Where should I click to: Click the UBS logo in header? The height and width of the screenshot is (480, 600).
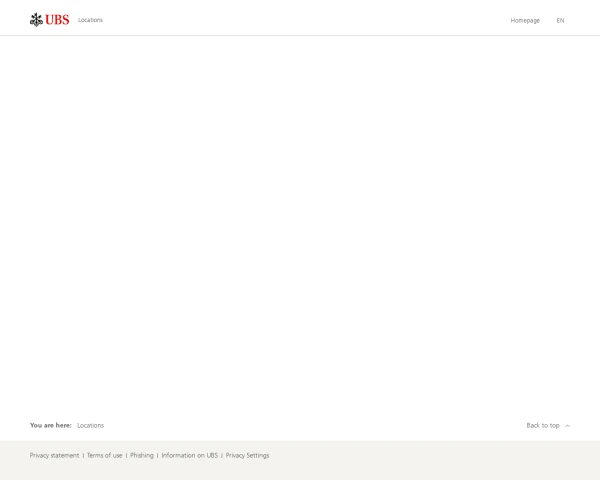pos(49,20)
